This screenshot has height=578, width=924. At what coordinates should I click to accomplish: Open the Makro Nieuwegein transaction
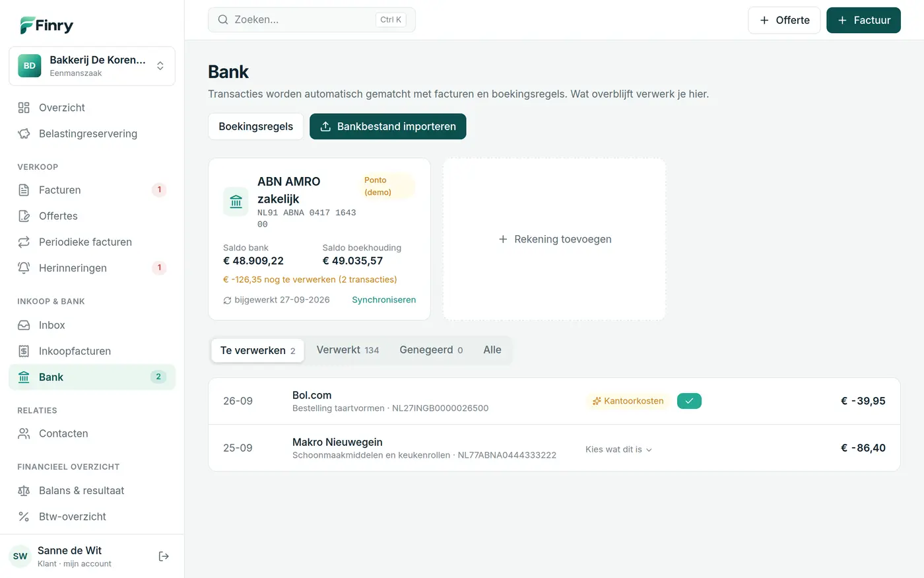click(554, 448)
